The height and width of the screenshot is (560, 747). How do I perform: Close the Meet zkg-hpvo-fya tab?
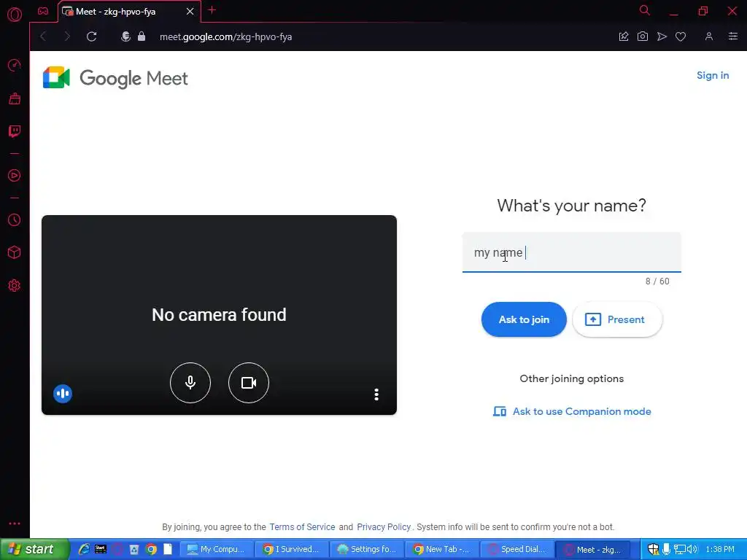point(190,11)
